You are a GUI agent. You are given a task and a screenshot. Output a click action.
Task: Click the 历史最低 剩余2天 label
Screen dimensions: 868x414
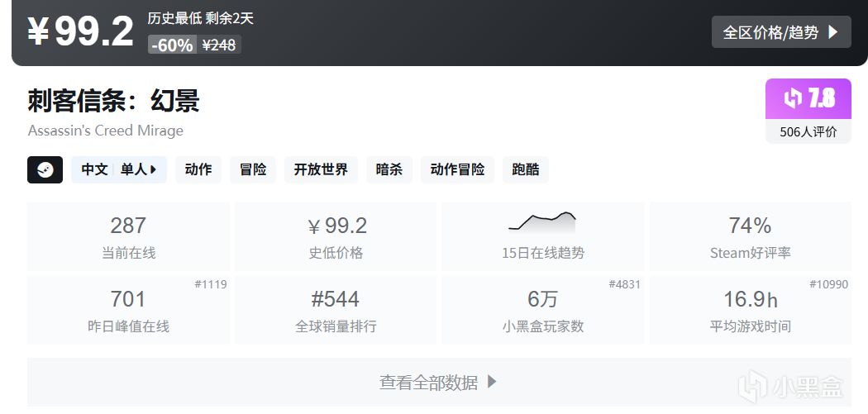(200, 18)
